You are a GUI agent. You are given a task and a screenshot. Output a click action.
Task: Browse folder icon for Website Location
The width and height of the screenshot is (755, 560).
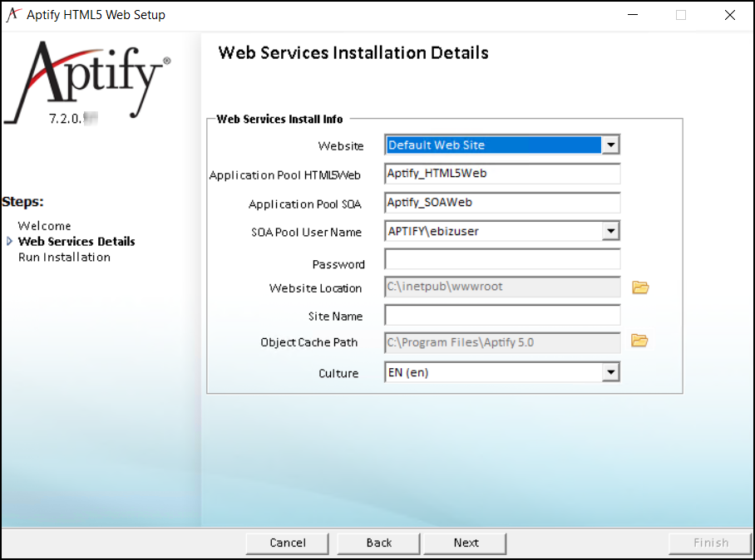coord(640,287)
